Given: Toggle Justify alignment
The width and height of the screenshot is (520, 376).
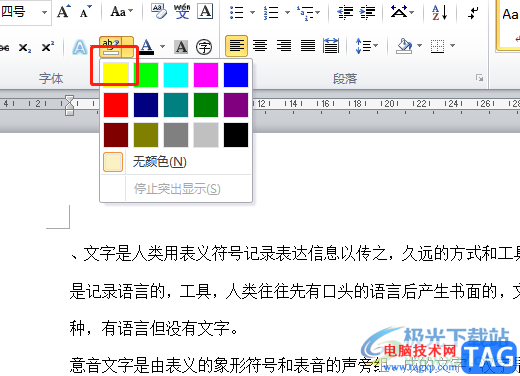Looking at the screenshot, I should click(x=308, y=46).
